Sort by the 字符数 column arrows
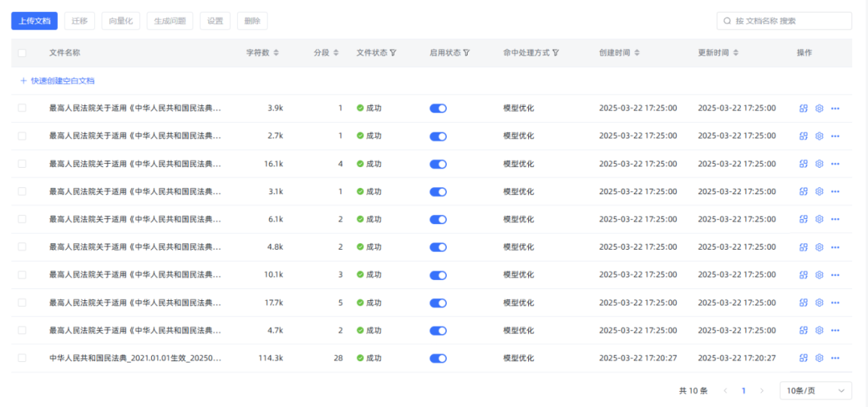Screen dimensions: 868x407 276,52
